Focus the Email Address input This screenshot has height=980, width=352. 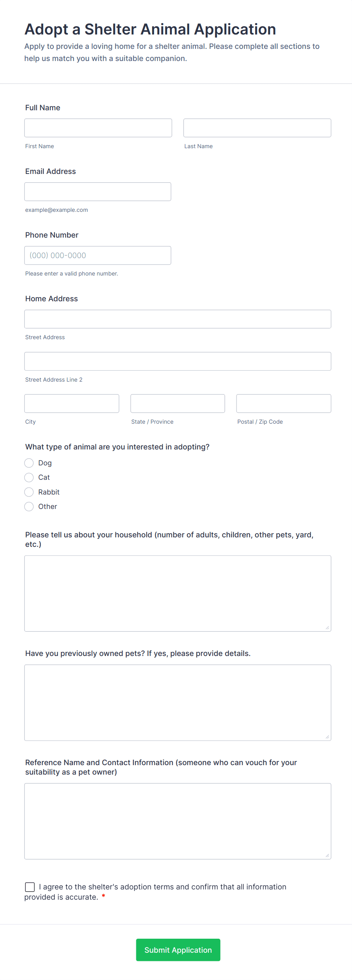tap(98, 191)
